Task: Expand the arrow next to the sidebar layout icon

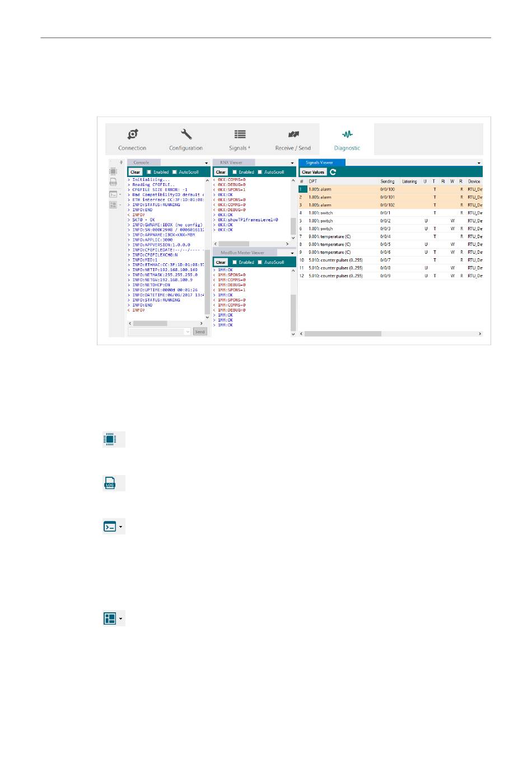Action: [x=120, y=206]
